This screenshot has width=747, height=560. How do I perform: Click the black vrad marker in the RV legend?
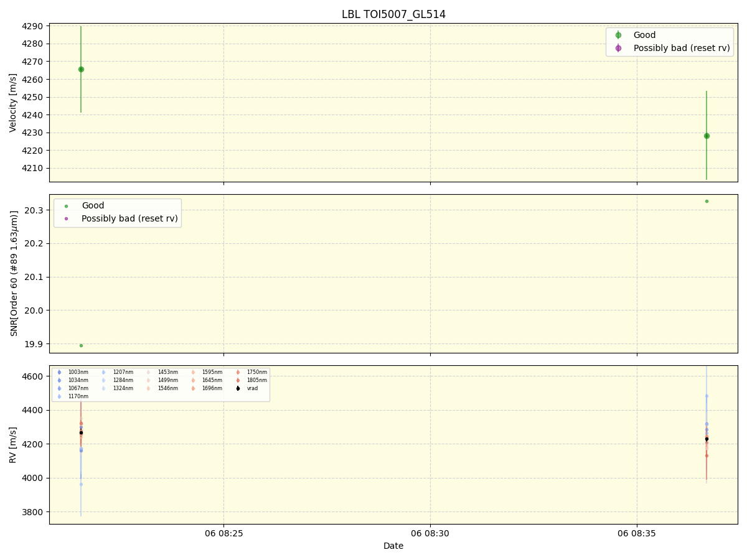coord(238,388)
